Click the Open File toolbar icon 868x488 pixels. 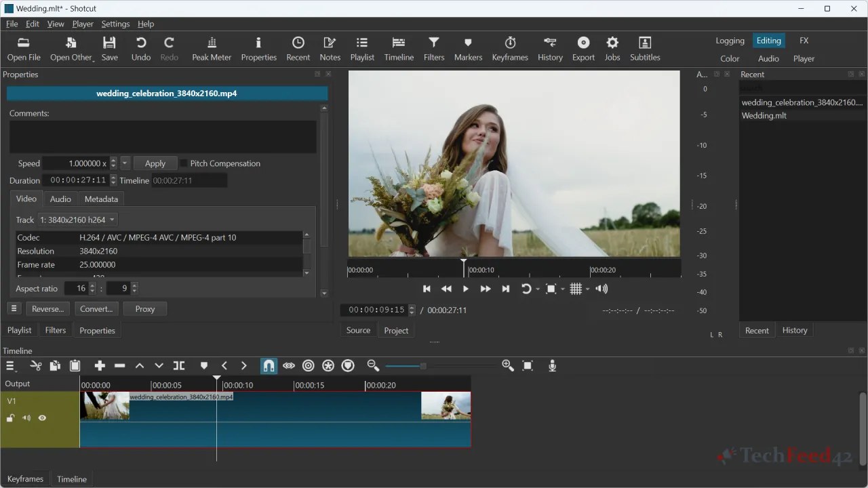pyautogui.click(x=24, y=49)
